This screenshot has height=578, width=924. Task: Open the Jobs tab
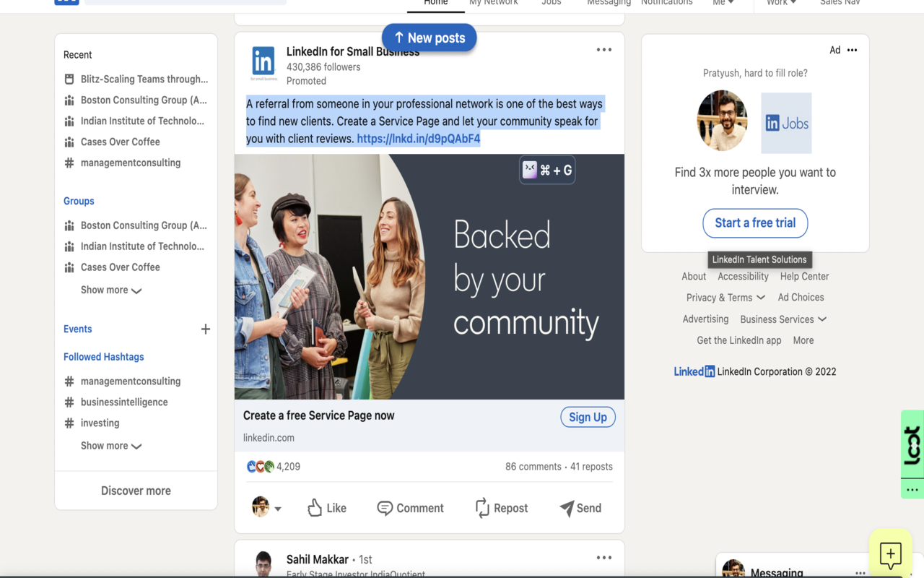[x=552, y=4]
